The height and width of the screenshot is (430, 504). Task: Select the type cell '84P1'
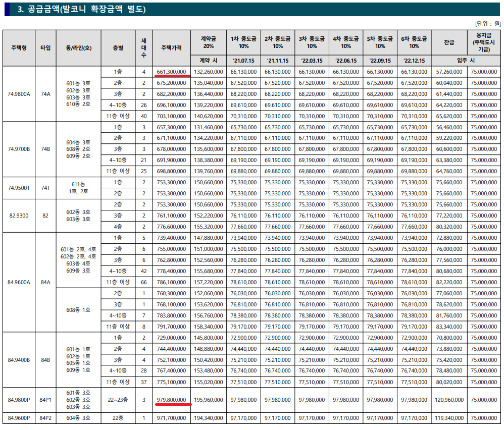[45, 400]
